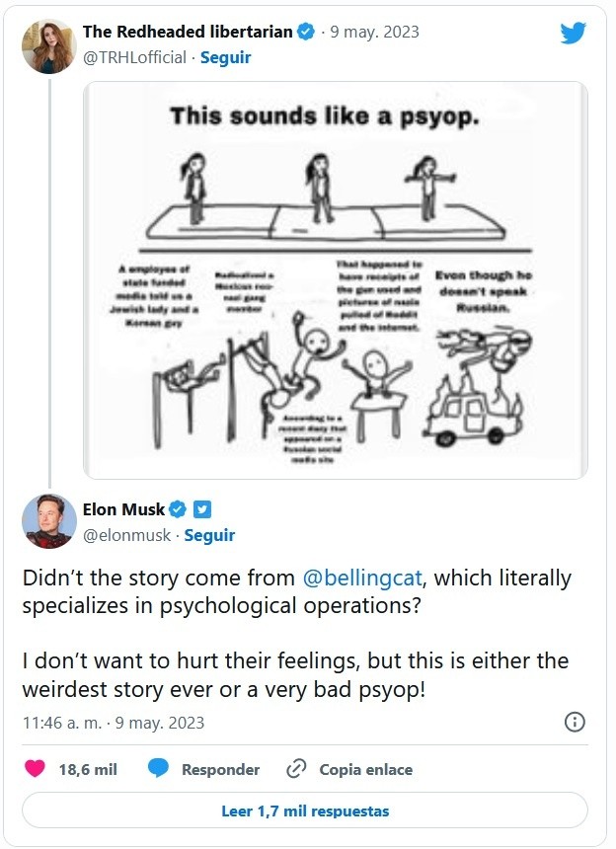Click Leer 1,7 mil respuestas button
This screenshot has width=616, height=849.
click(305, 811)
